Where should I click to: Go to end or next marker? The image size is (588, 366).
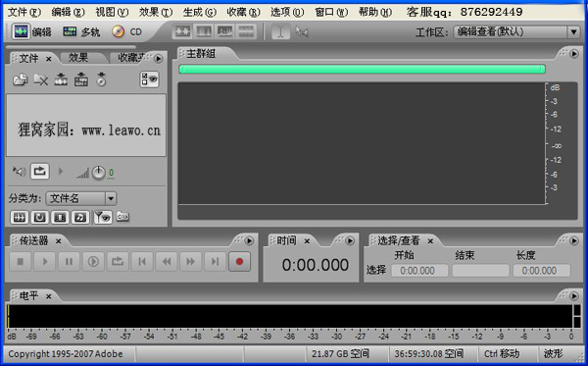[215, 261]
